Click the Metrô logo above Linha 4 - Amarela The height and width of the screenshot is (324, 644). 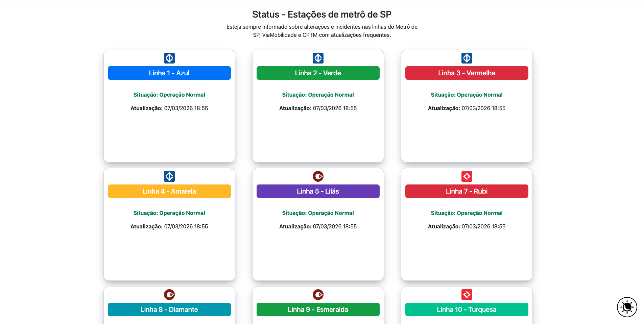pyautogui.click(x=169, y=176)
